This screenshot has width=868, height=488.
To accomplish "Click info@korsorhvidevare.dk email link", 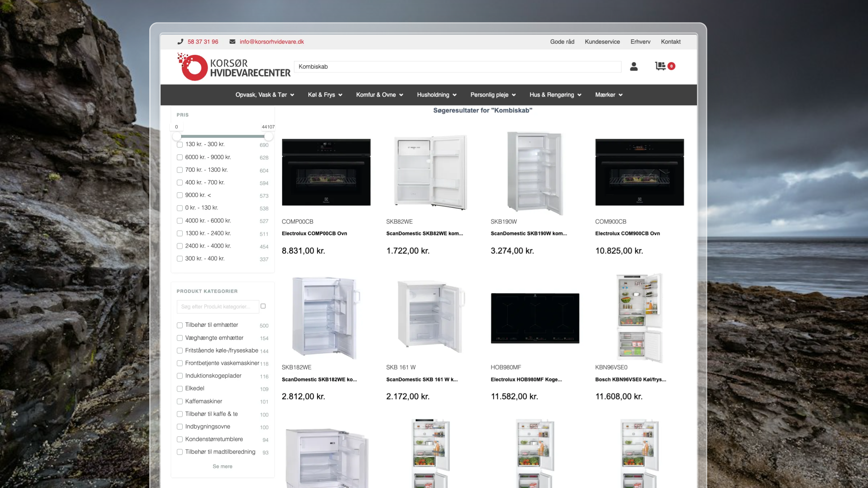I will [272, 42].
